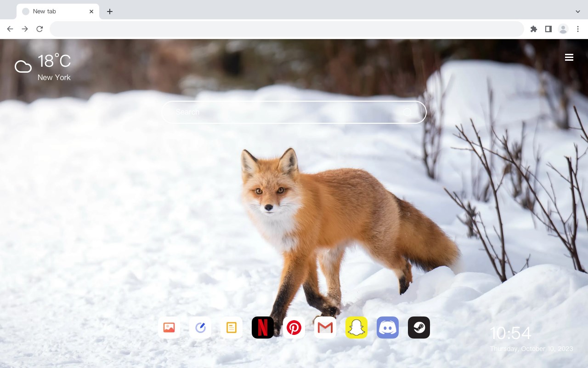Open the Extensions puzzle icon

tap(533, 29)
